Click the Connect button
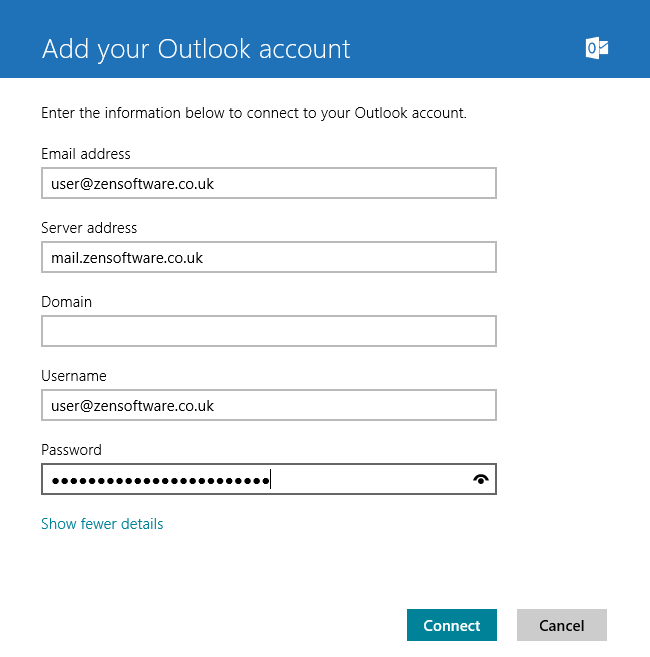 tap(452, 625)
